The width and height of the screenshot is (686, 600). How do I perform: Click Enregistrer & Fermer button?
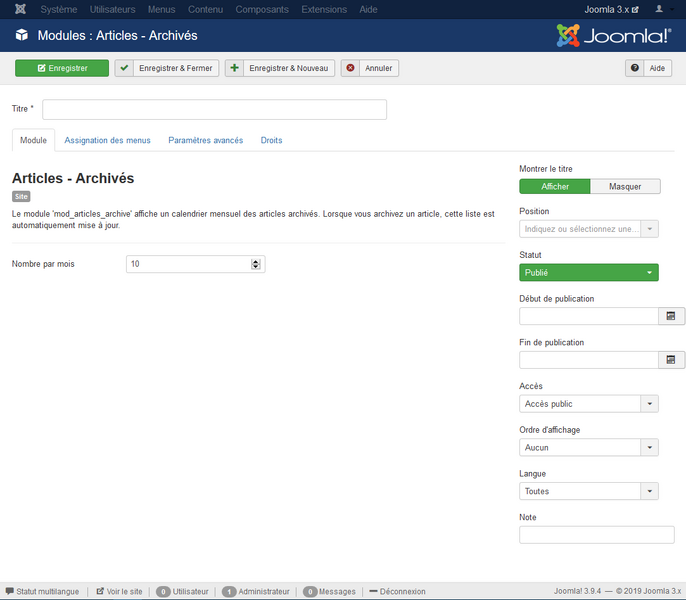click(x=167, y=68)
